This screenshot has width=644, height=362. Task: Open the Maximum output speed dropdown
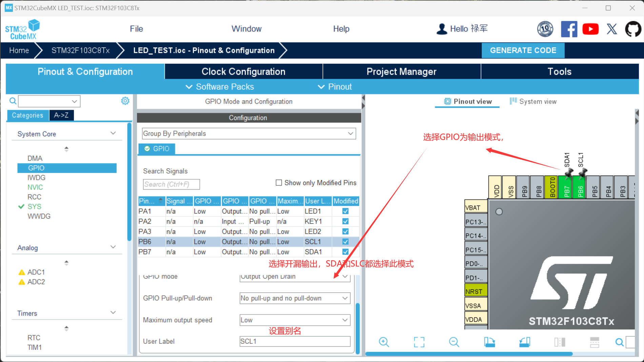(x=295, y=320)
